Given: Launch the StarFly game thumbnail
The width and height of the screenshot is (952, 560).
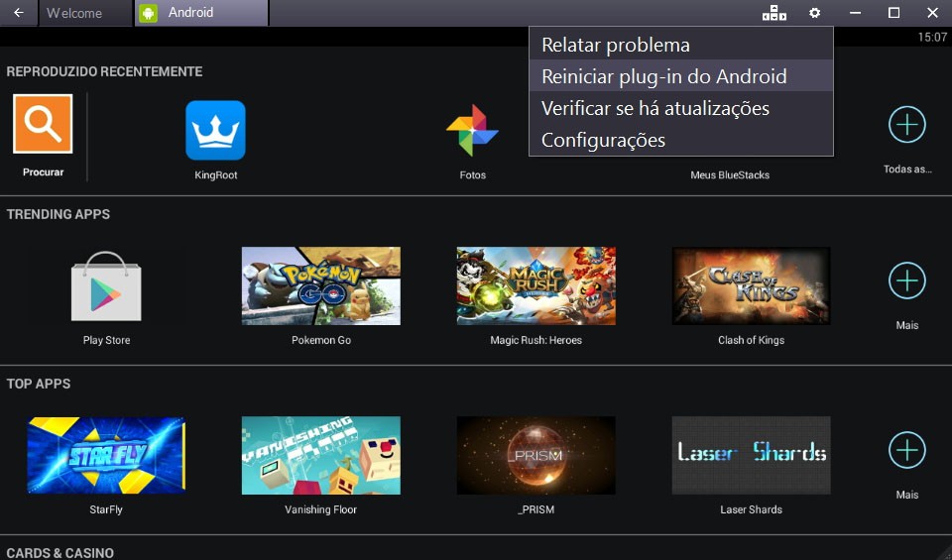Looking at the screenshot, I should pyautogui.click(x=106, y=455).
